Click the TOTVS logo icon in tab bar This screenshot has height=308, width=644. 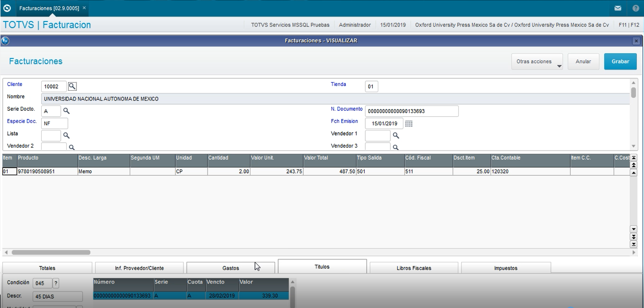pyautogui.click(x=7, y=8)
